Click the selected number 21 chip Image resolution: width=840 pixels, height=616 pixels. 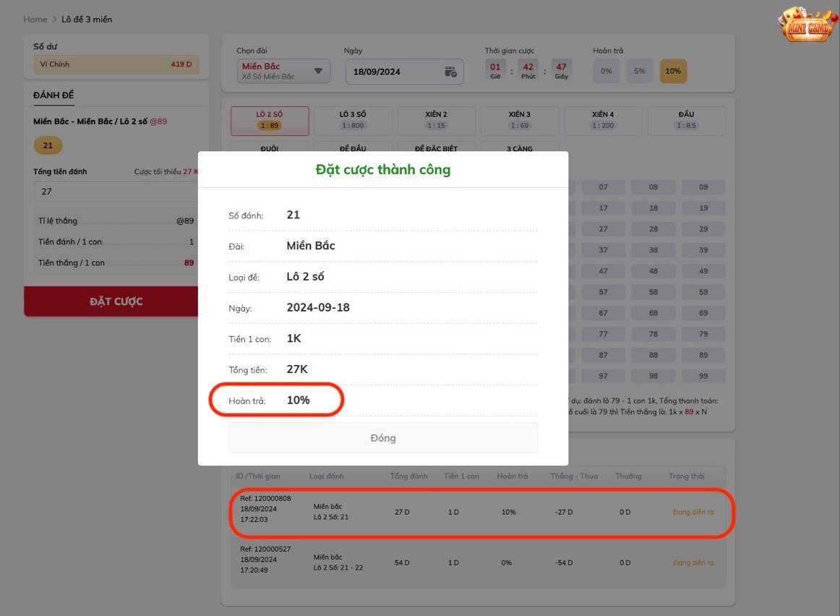coord(47,145)
